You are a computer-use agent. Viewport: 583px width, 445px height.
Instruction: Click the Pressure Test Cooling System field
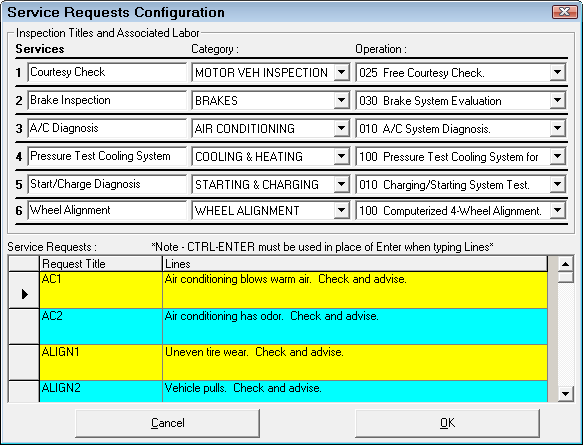tap(107, 156)
